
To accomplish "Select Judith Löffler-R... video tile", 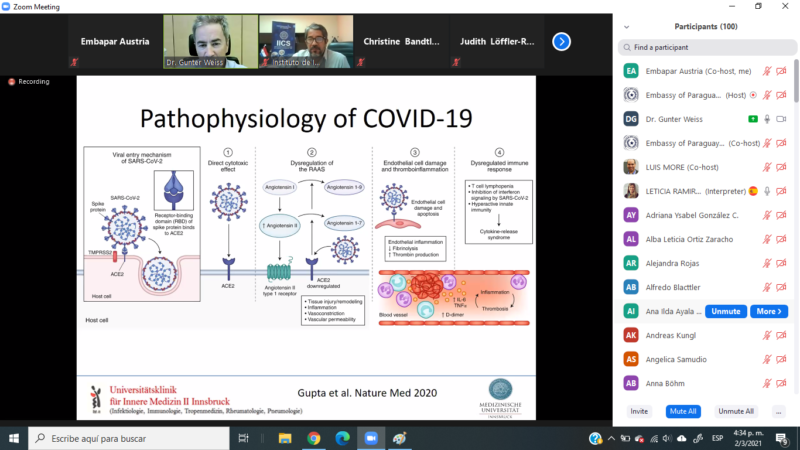I will 496,41.
